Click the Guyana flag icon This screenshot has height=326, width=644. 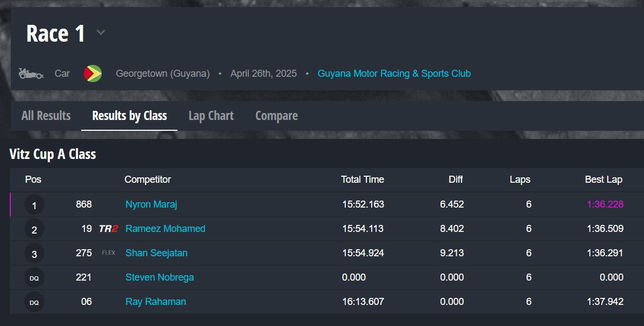(x=93, y=74)
